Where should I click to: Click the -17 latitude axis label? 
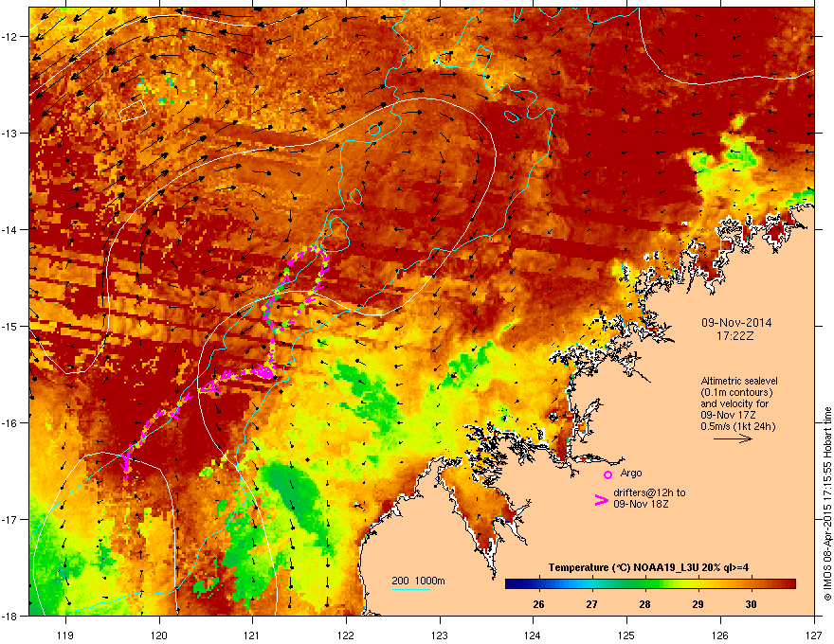[9, 520]
